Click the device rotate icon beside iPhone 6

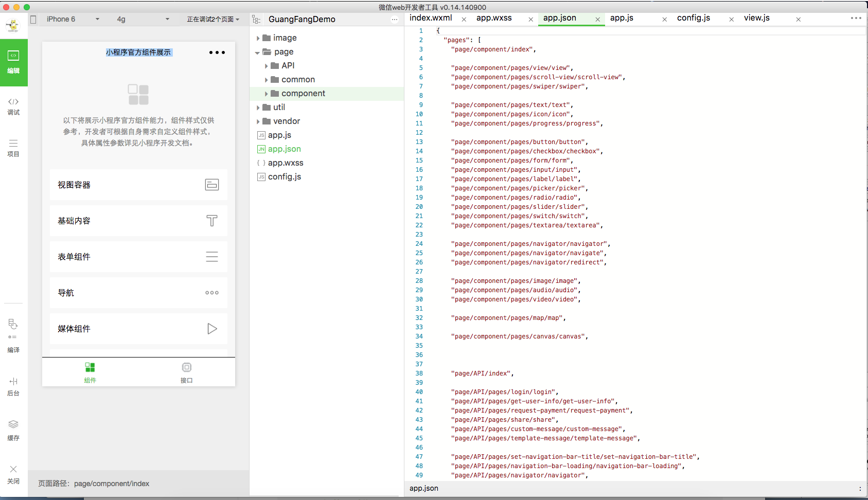(33, 20)
